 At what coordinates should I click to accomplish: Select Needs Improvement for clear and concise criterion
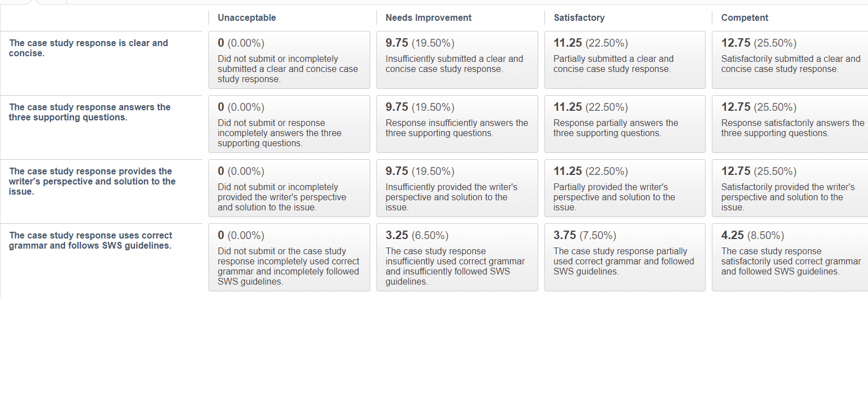pyautogui.click(x=457, y=60)
